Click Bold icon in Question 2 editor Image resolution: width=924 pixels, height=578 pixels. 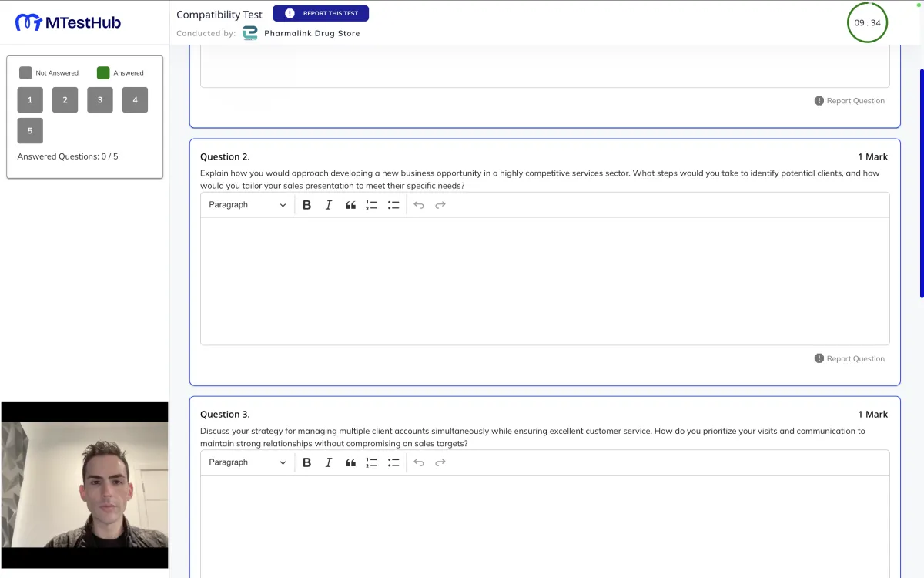[x=306, y=205]
